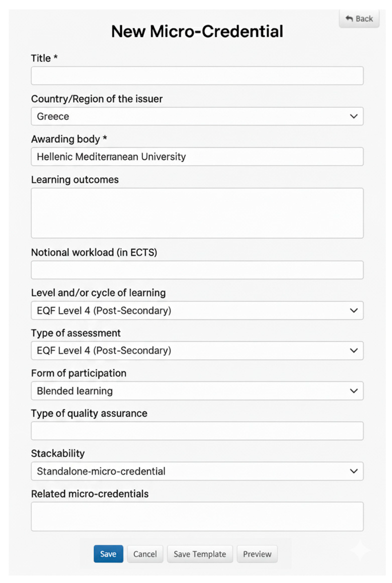Click the Type of quality assurance field
Viewport: 392px width, 583px height.
197,431
